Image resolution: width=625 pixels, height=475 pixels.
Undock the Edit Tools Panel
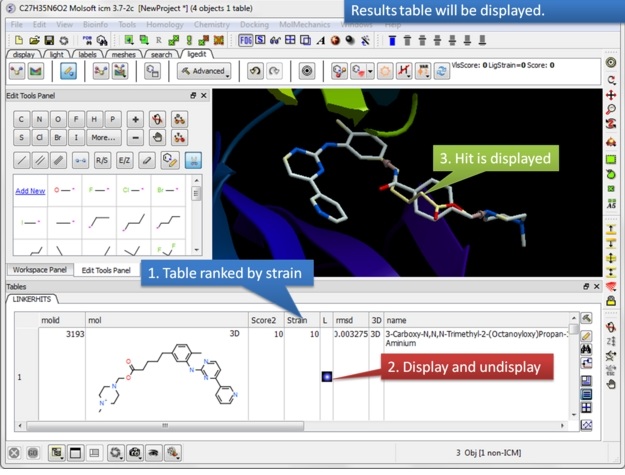194,96
